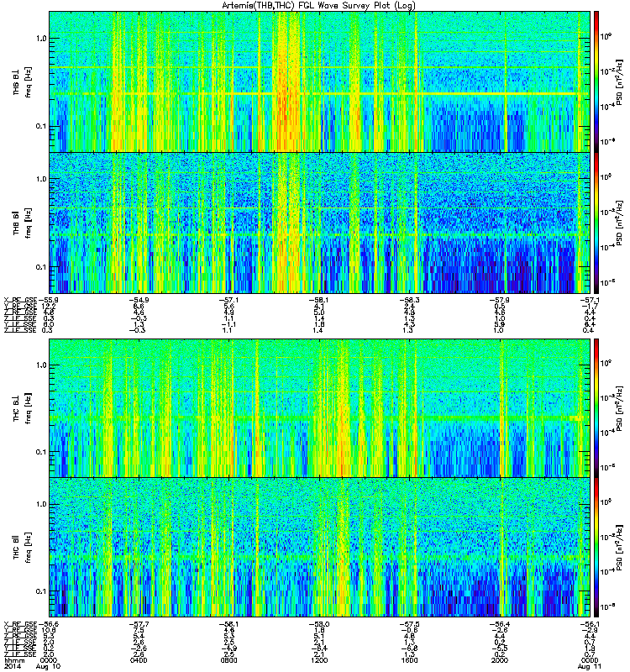Click the color bar beside THB B⊥ panel
Viewport: 630px width, 672px height.
click(x=596, y=81)
